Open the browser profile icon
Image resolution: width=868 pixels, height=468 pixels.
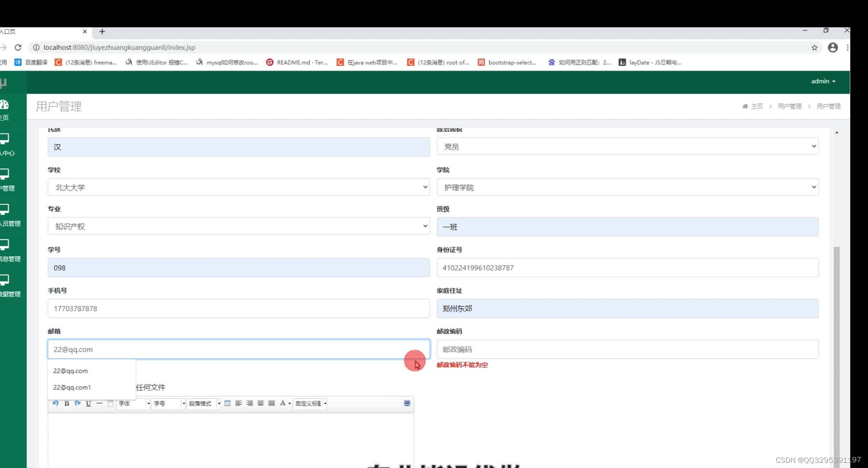832,48
